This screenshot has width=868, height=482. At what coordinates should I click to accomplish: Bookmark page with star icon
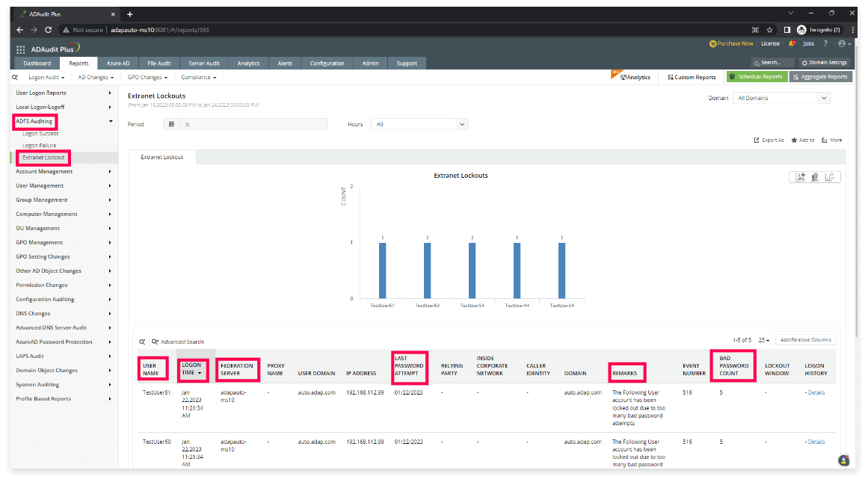click(x=769, y=30)
